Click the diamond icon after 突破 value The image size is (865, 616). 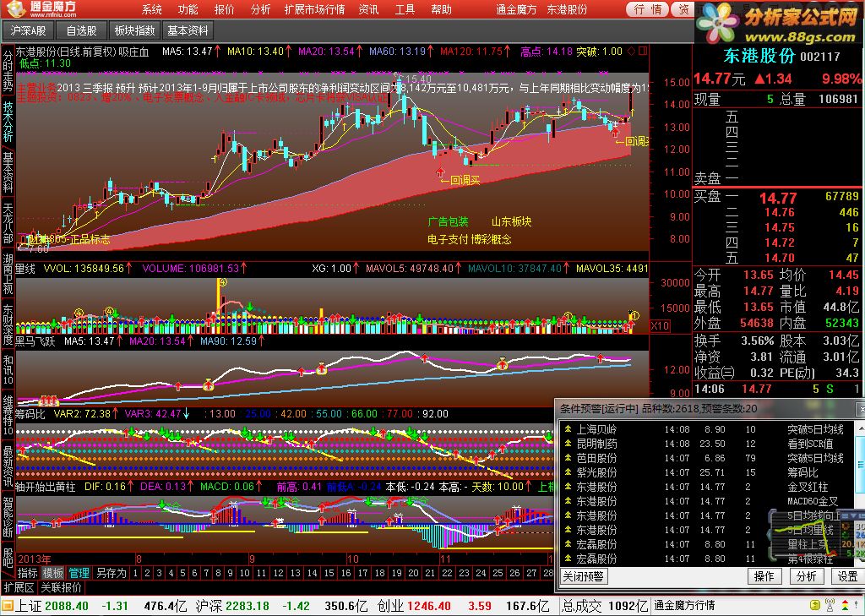pos(632,52)
